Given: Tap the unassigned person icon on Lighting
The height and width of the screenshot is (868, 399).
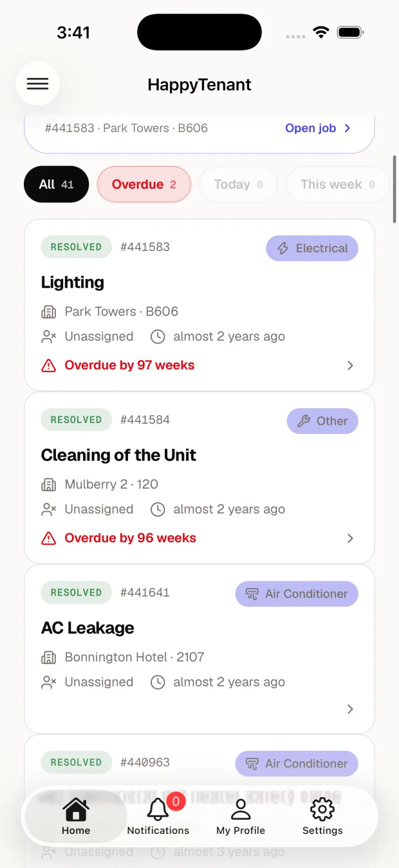Looking at the screenshot, I should [48, 336].
